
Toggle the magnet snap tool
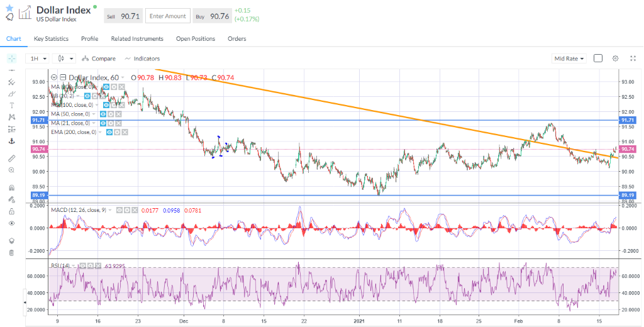[x=11, y=187]
